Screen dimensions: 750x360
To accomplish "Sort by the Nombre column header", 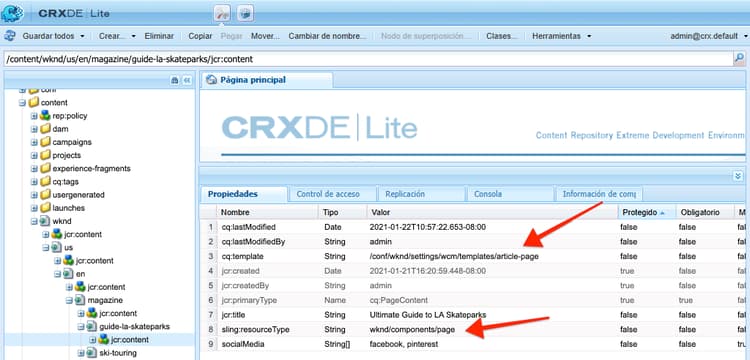I will click(x=267, y=212).
